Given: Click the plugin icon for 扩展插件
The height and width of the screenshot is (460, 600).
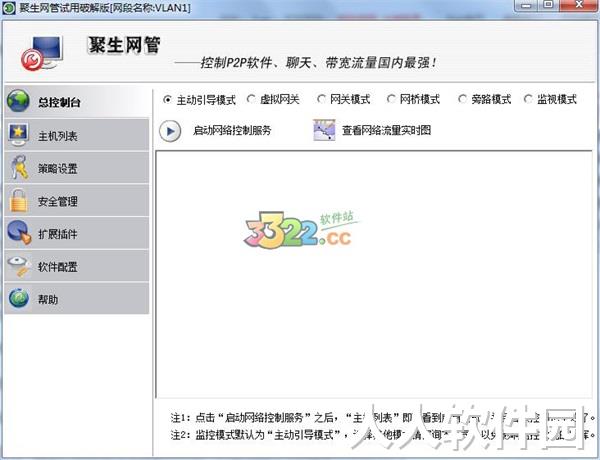Looking at the screenshot, I should [x=19, y=232].
